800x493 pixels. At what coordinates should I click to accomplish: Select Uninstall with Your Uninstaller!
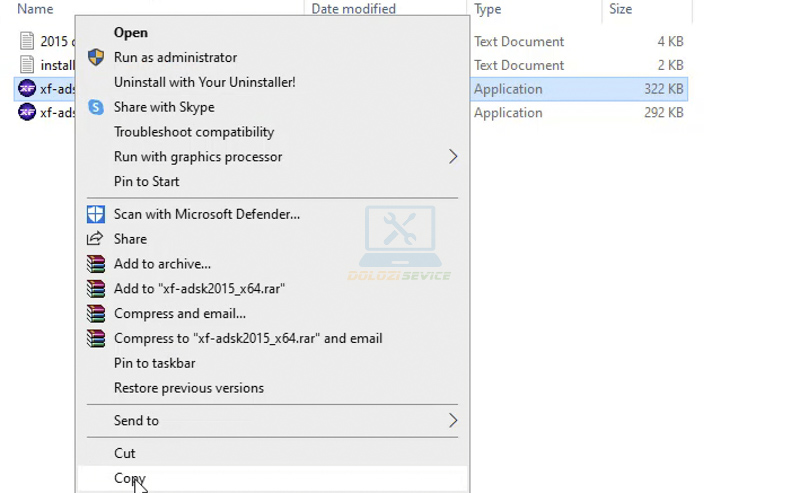coord(204,82)
